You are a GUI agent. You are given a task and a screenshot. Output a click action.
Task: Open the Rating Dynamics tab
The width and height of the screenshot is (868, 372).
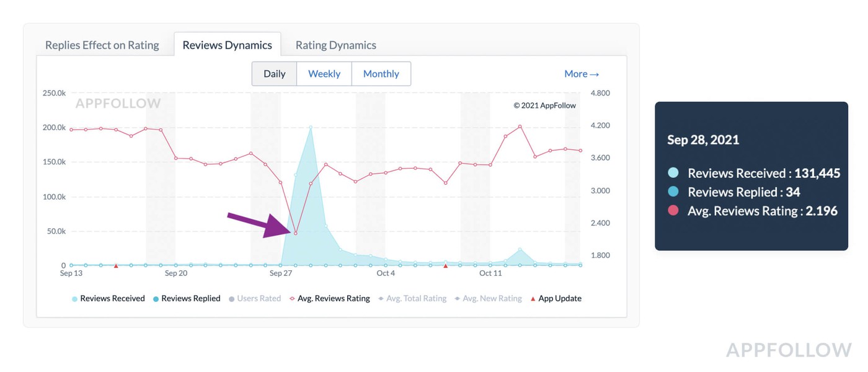tap(335, 45)
